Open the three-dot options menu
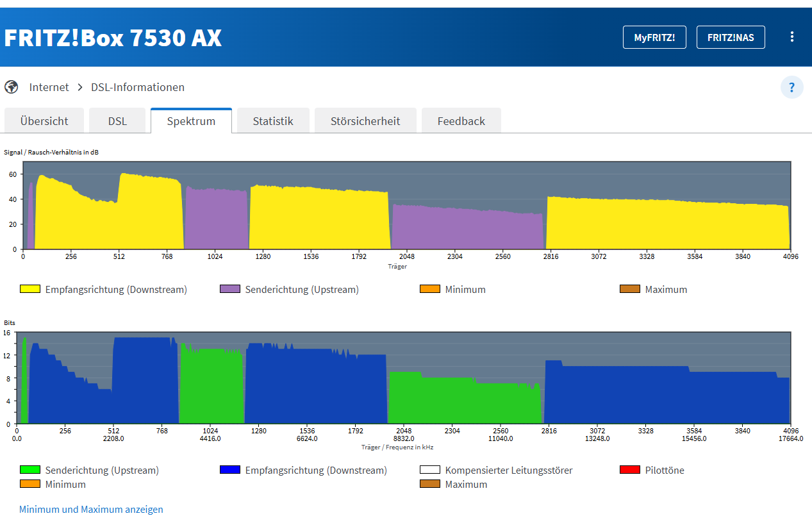812x525 pixels. pyautogui.click(x=792, y=37)
